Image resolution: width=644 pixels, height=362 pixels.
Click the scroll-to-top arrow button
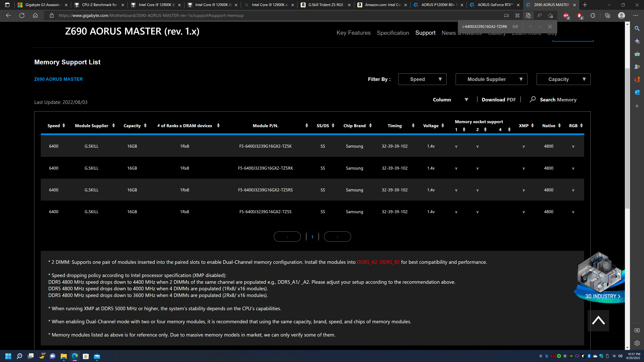[x=598, y=321]
